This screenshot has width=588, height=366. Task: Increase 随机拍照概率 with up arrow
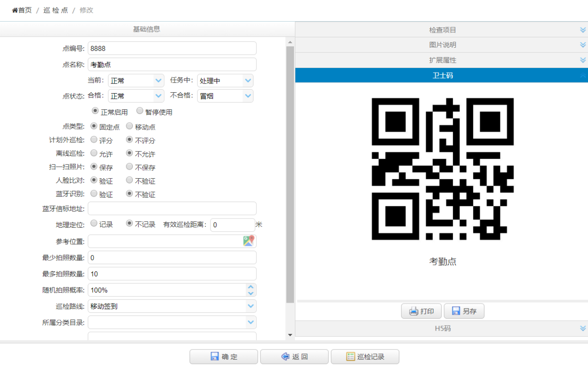click(250, 287)
